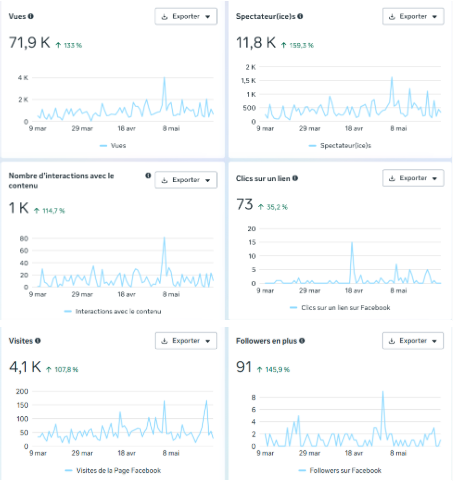Click Exporter button in Clics sur un lien card

[413, 178]
